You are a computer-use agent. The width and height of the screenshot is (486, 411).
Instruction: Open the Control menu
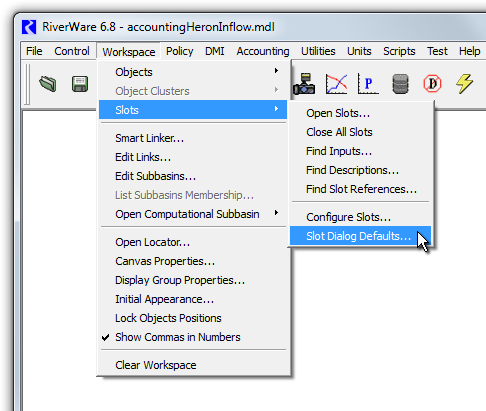[72, 51]
